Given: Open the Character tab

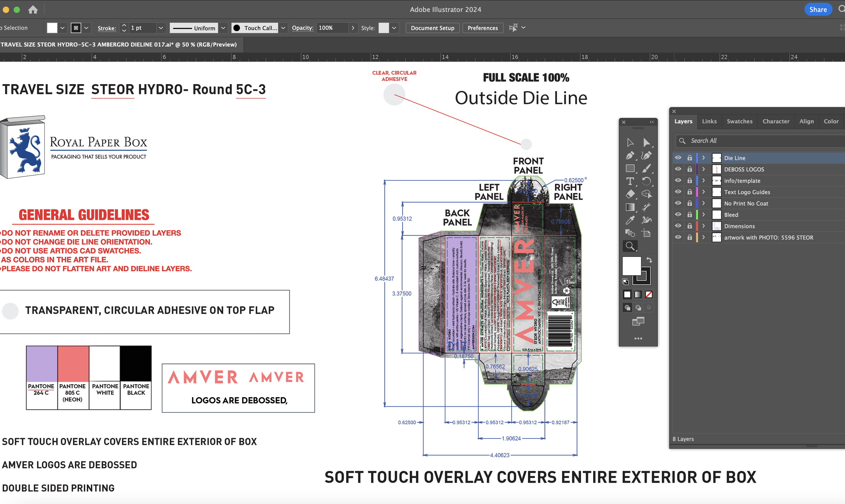Looking at the screenshot, I should (x=776, y=121).
